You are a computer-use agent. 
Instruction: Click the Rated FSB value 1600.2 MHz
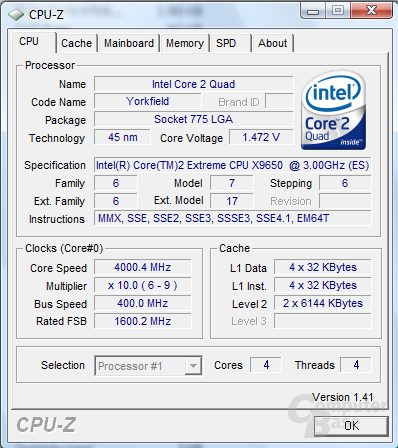(143, 321)
